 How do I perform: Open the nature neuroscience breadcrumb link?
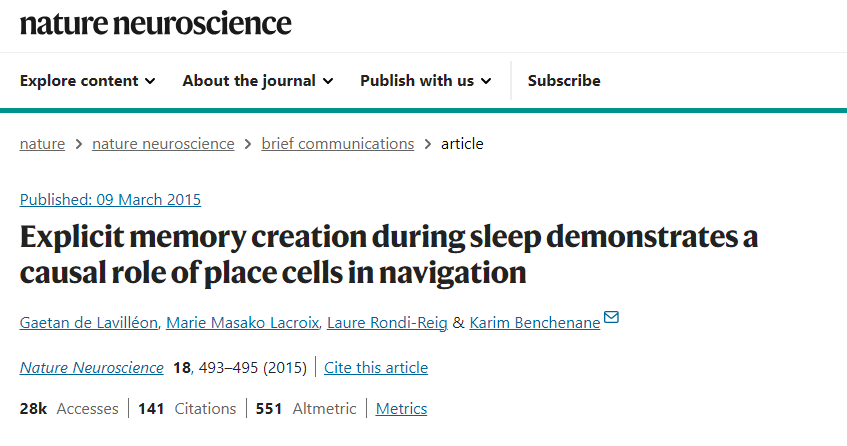(x=163, y=144)
